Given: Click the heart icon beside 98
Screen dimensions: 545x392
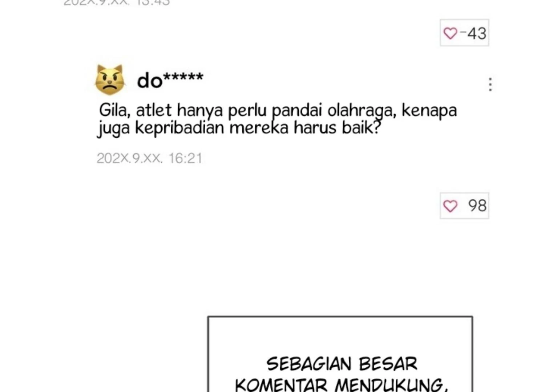Looking at the screenshot, I should [x=450, y=206].
